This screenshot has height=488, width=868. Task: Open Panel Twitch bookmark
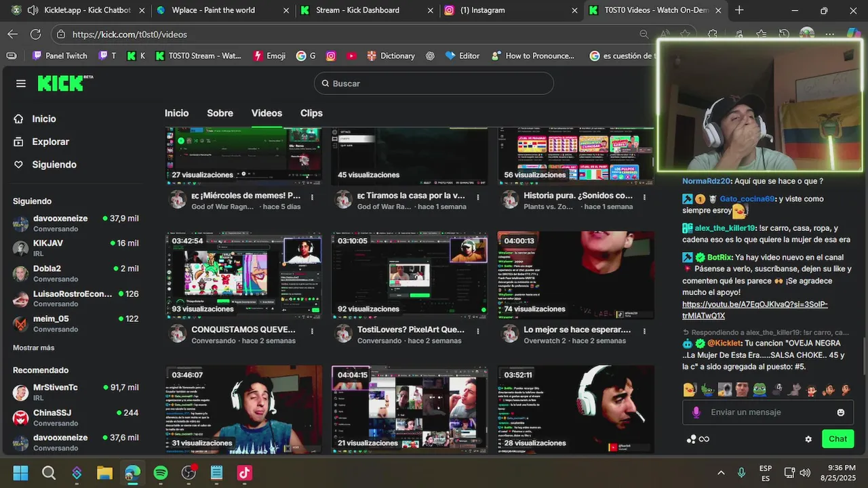(60, 56)
